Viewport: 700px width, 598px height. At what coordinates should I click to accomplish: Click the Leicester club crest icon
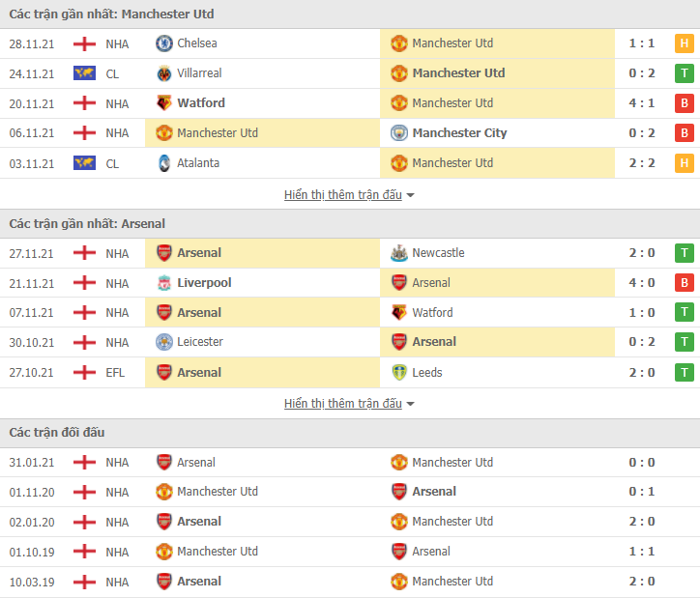click(x=163, y=342)
